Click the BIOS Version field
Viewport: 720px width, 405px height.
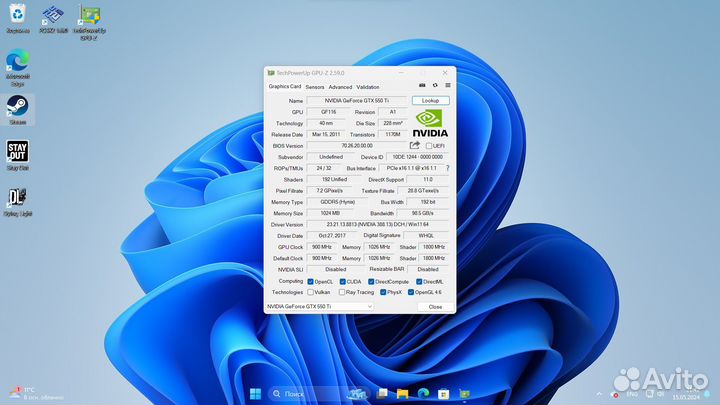click(357, 146)
